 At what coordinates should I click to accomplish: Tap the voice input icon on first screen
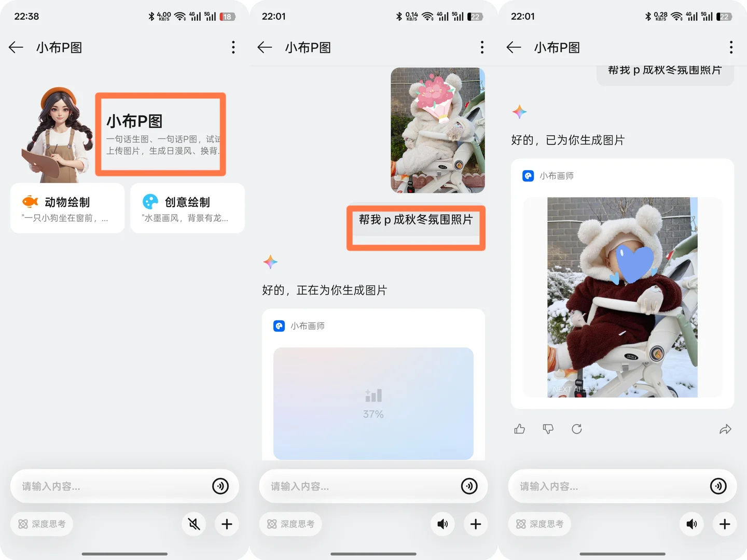220,486
